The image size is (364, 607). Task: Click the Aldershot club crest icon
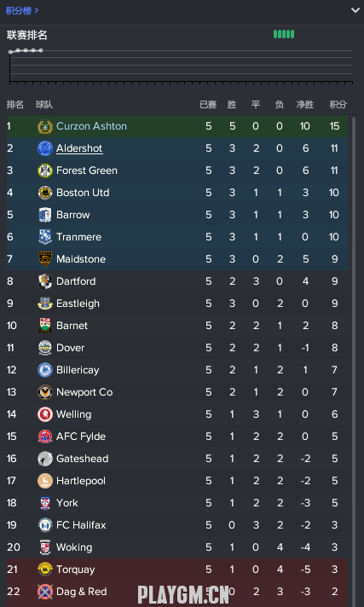pos(45,148)
